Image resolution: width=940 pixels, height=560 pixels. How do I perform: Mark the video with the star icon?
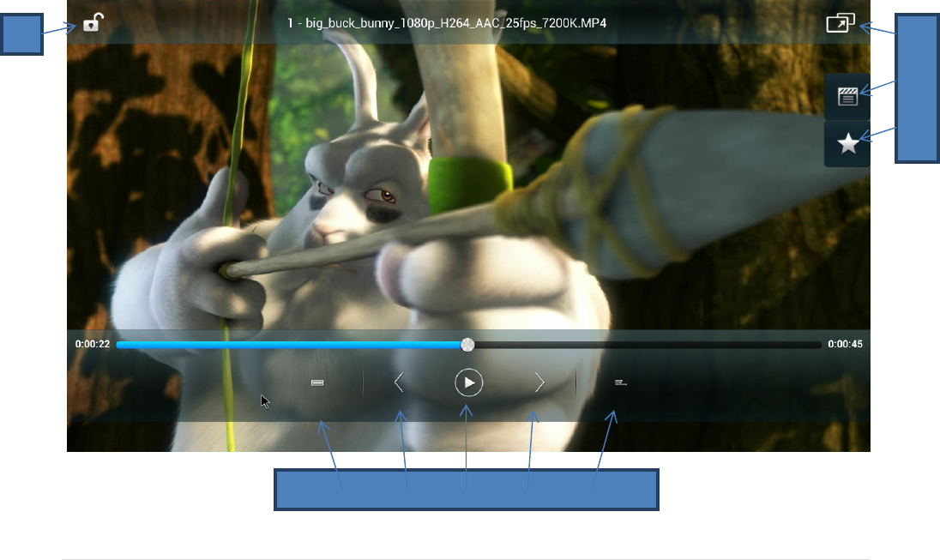(x=847, y=144)
